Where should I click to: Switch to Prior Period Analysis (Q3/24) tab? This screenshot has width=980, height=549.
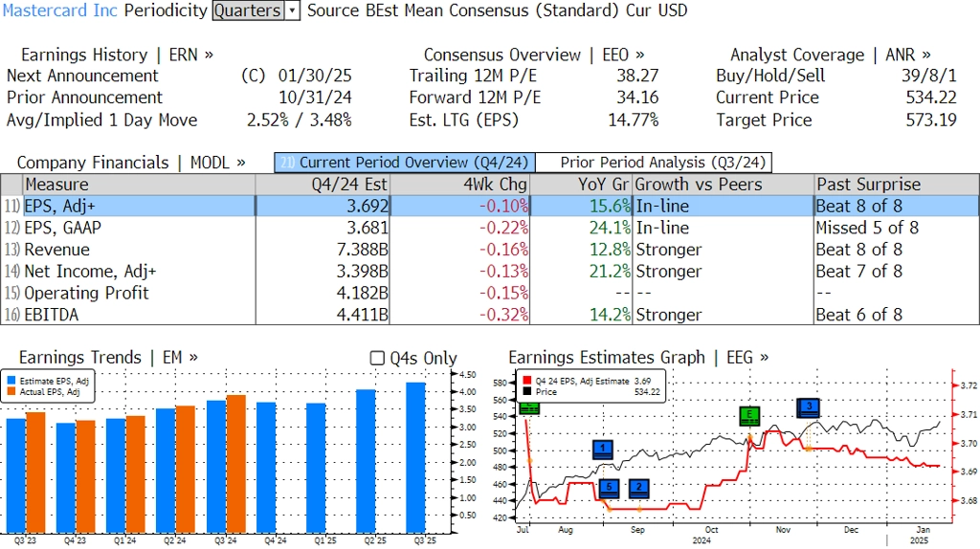coord(654,163)
